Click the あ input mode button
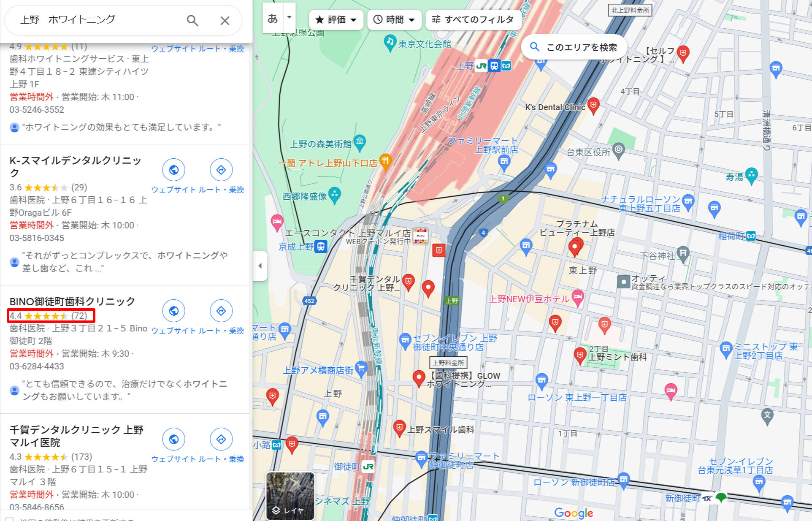Image resolution: width=812 pixels, height=521 pixels. click(273, 18)
